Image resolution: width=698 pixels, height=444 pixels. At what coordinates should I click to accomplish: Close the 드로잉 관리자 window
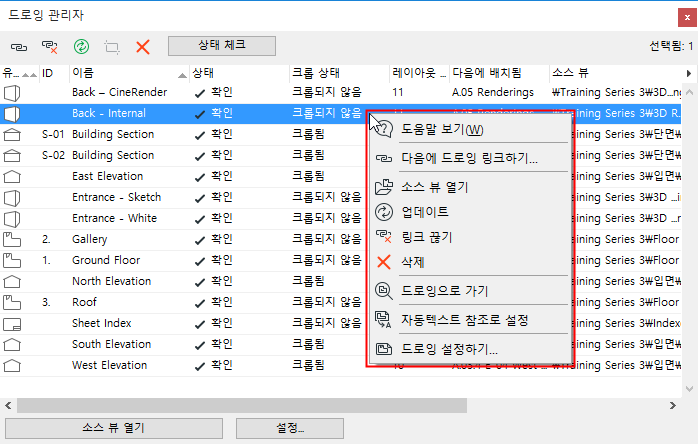(x=687, y=18)
